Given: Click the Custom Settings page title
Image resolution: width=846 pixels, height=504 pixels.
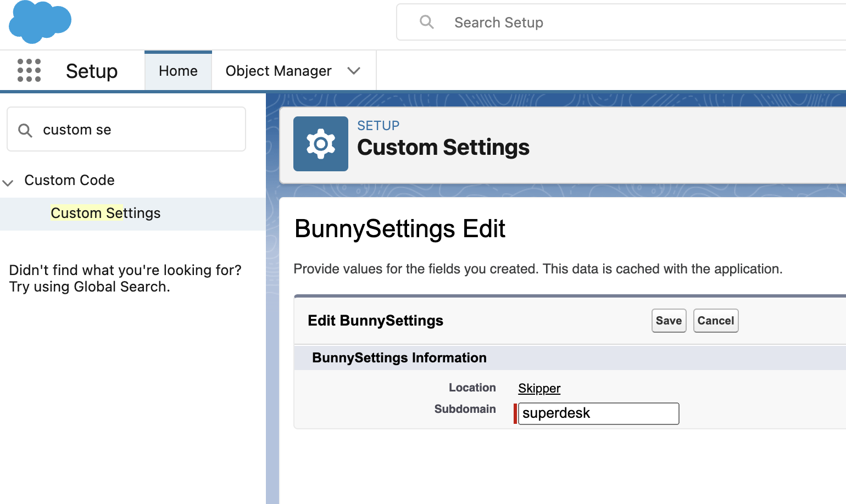Looking at the screenshot, I should click(443, 147).
